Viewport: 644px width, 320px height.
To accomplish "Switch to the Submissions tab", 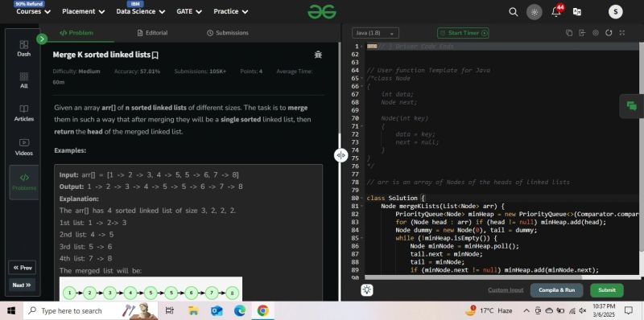I will (x=228, y=33).
